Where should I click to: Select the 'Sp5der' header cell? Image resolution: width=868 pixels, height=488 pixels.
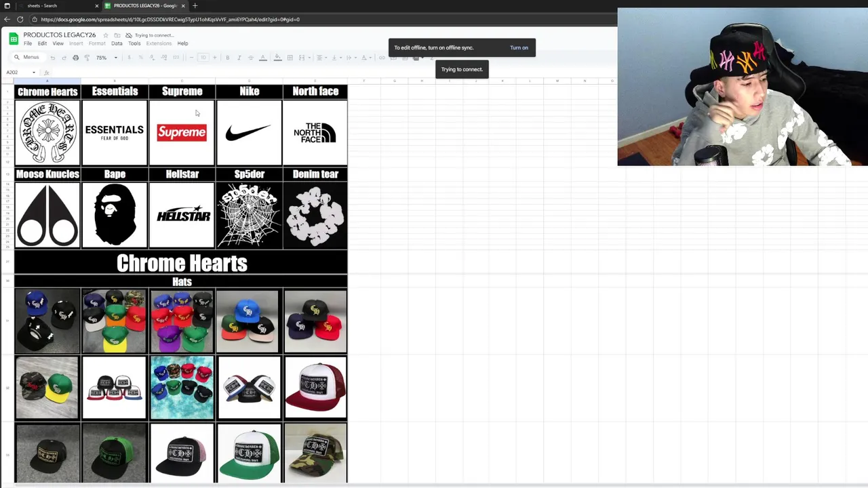(x=249, y=174)
